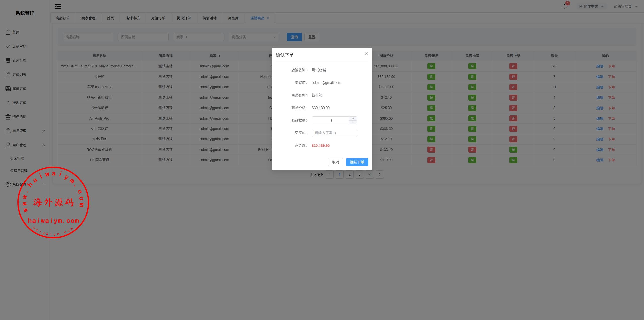644x320 pixels.
Task: Close the 确认下单 dialog with X
Action: [366, 54]
